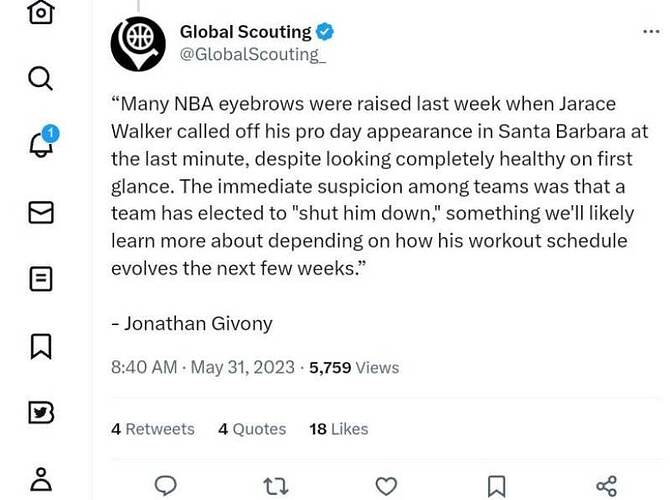View the 18 Likes list

pos(338,429)
